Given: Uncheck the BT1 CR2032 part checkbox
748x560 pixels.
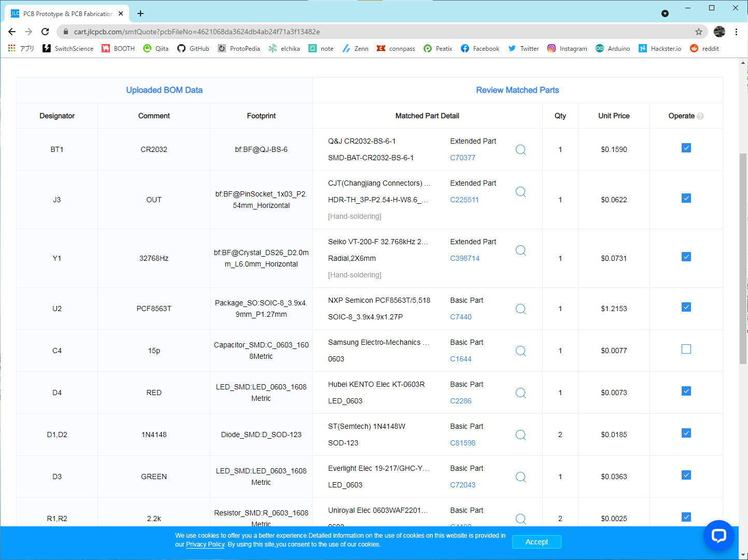Looking at the screenshot, I should tap(686, 148).
